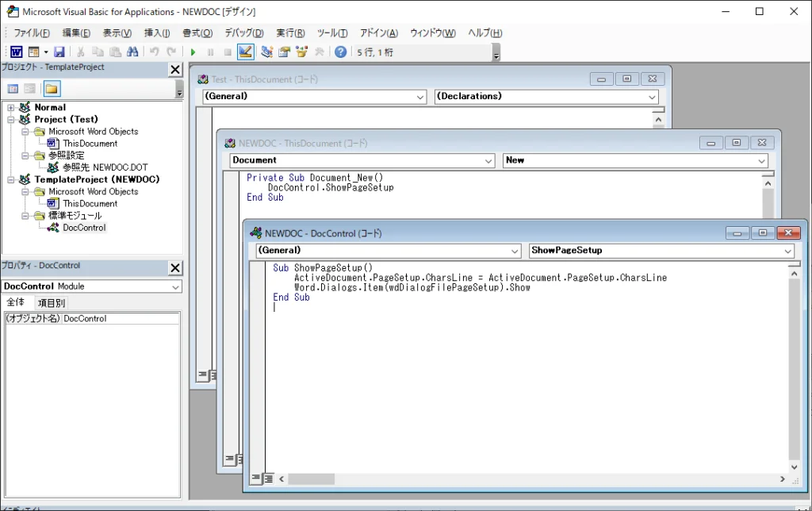The width and height of the screenshot is (812, 511).
Task: Open Properties Window toolbar icon
Action: tap(285, 52)
